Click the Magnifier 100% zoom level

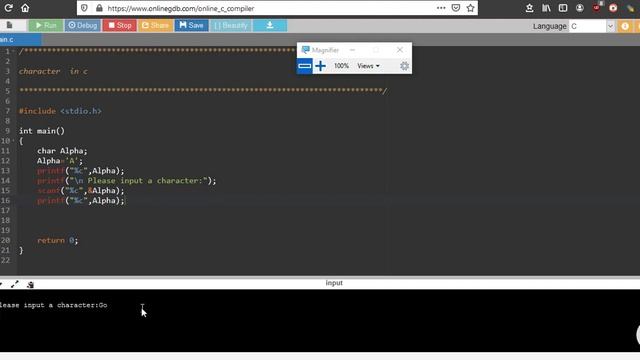point(341,66)
